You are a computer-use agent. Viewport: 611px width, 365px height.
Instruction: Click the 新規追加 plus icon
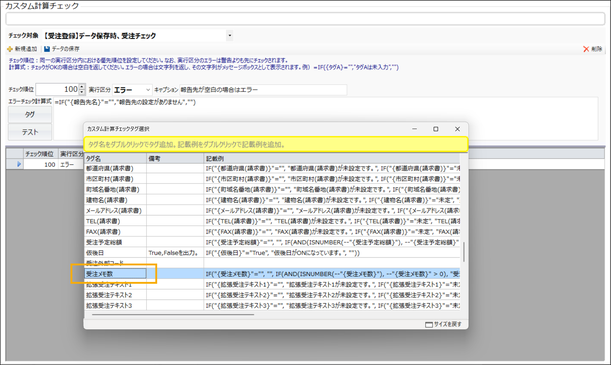click(10, 49)
